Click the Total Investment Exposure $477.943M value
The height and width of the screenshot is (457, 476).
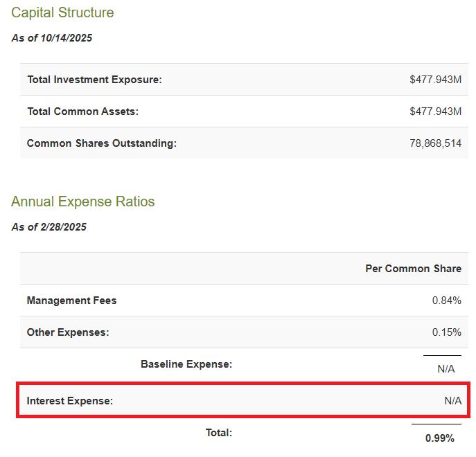click(x=435, y=80)
